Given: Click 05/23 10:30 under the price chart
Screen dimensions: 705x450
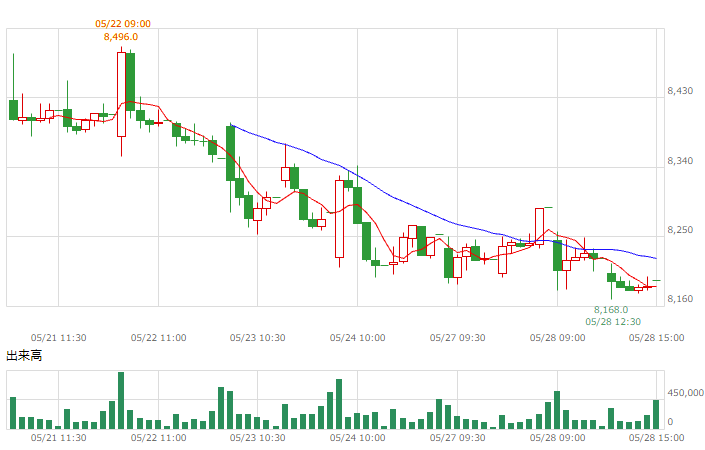Looking at the screenshot, I should point(258,338).
